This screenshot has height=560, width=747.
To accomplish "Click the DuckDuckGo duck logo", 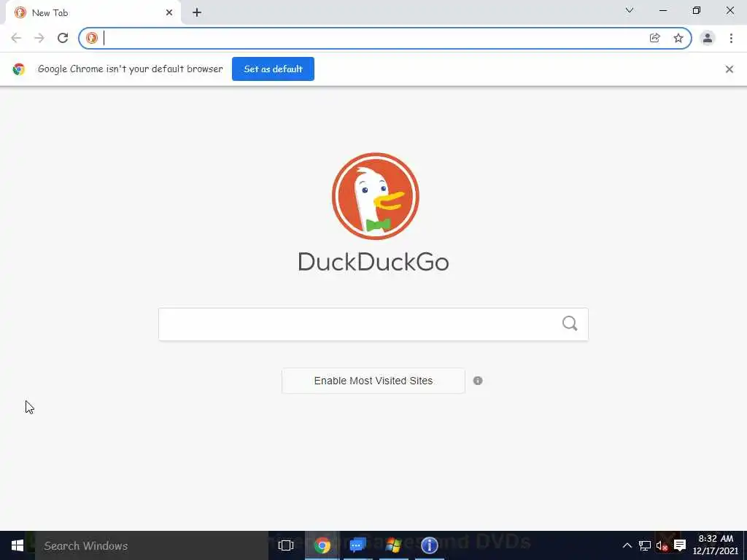I will (376, 196).
